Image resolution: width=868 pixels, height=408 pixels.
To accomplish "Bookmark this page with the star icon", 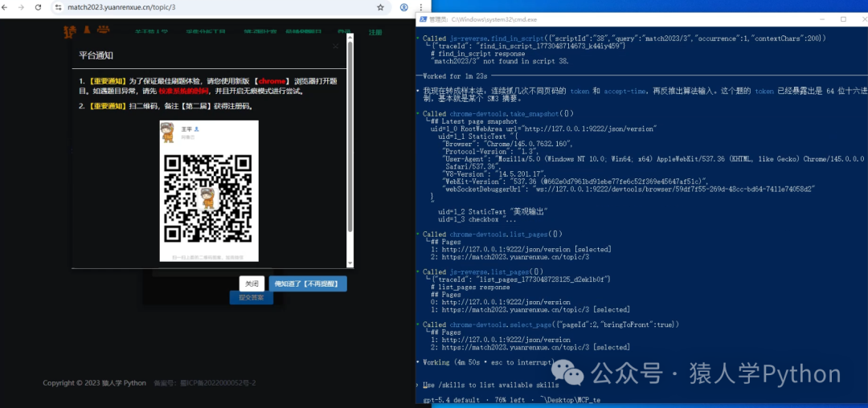I will point(380,8).
